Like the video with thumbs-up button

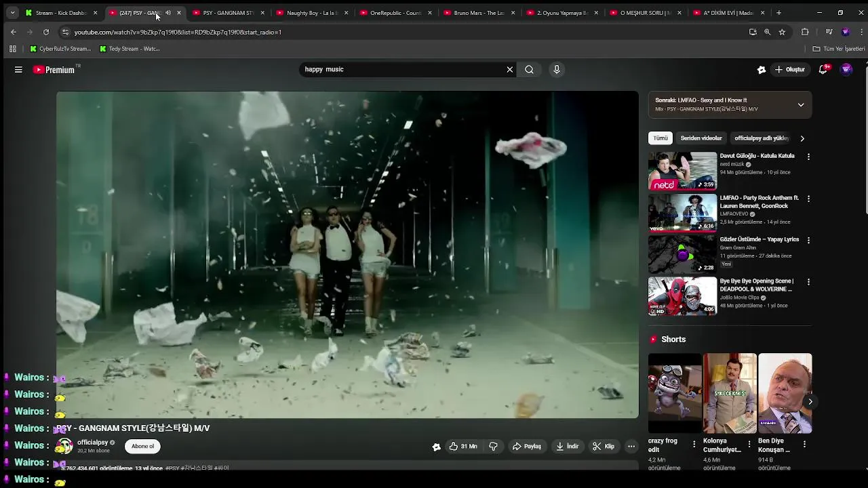point(463,446)
